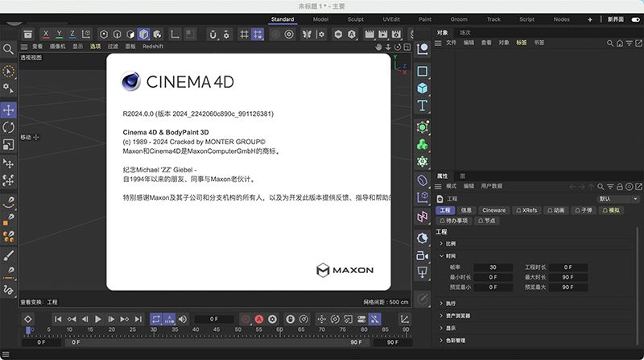Add a Camera object from side palette
644x360 pixels.
(x=423, y=255)
